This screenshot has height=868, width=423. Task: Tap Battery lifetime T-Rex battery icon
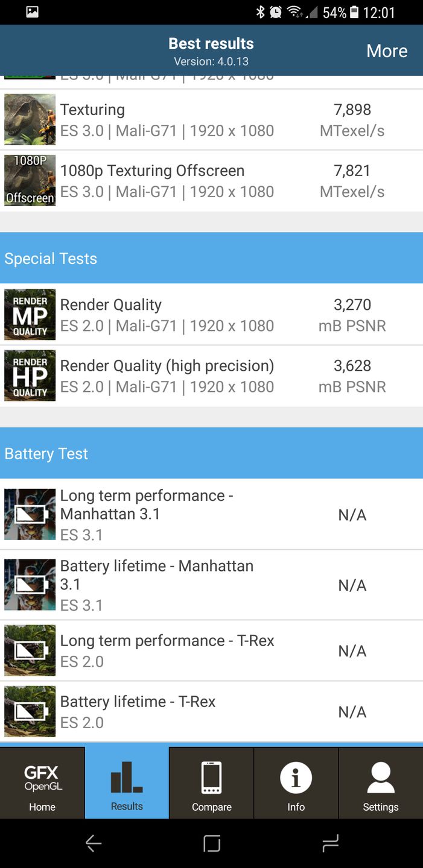(x=30, y=711)
